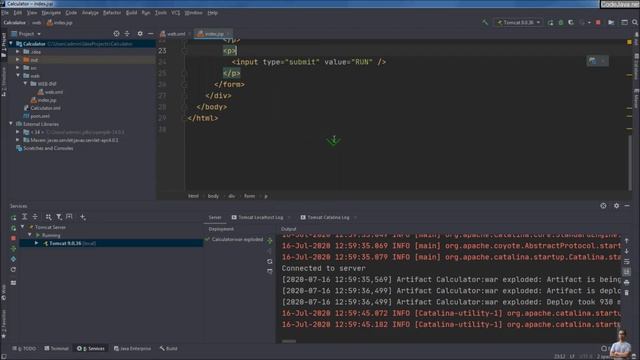The image size is (640, 360).
Task: Click the body breadcrumb below editor
Action: click(213, 196)
